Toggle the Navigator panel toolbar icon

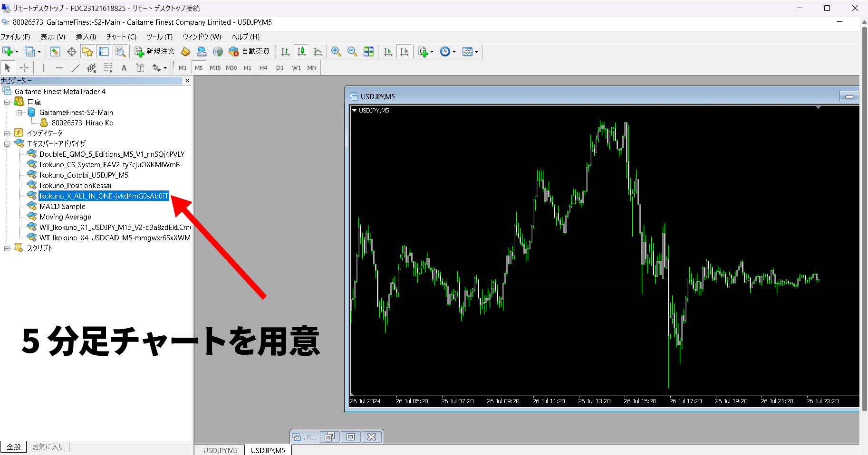pyautogui.click(x=87, y=51)
